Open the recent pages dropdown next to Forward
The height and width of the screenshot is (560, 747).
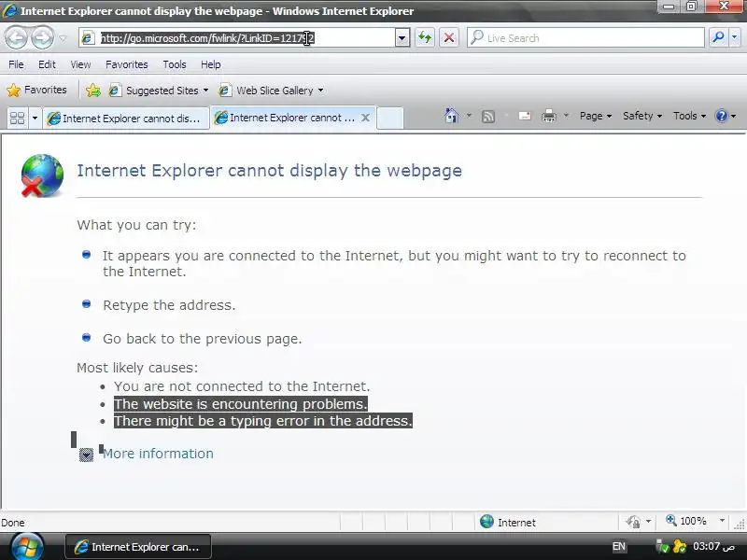pos(63,38)
